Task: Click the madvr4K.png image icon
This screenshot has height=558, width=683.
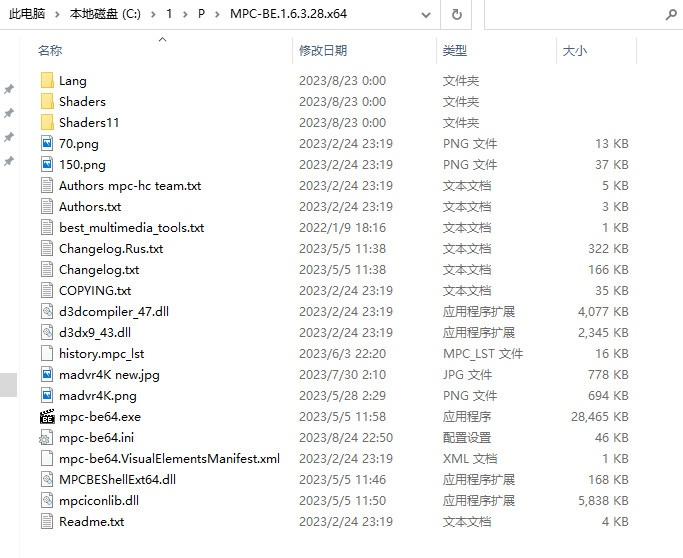Action: [47, 396]
